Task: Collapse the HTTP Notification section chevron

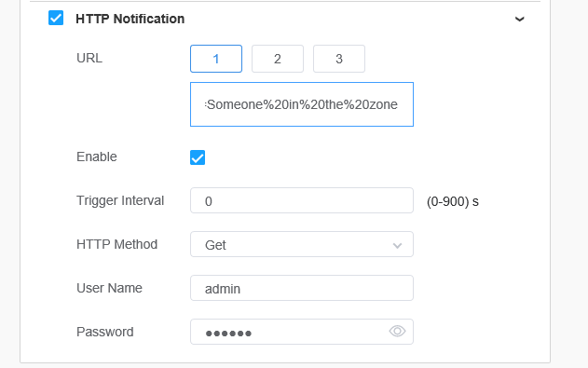Action: click(x=519, y=19)
